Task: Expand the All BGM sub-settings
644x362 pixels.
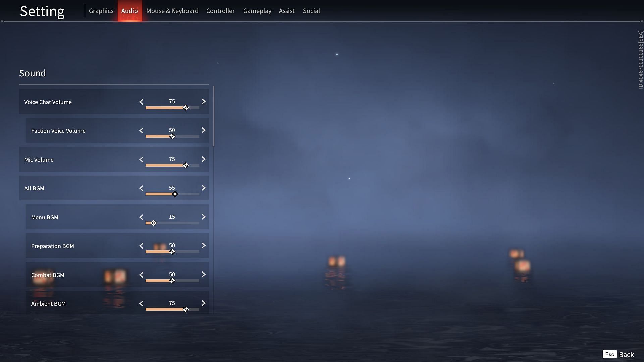Action: coord(34,188)
